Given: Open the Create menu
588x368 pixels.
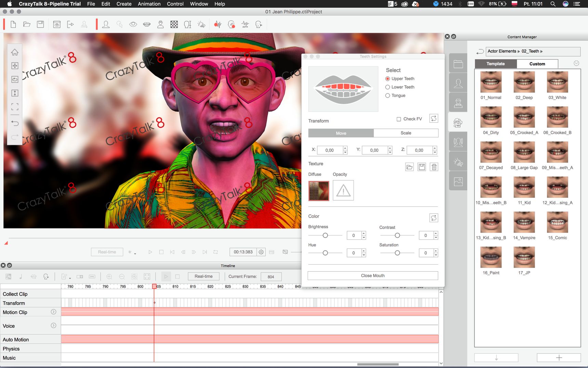Looking at the screenshot, I should tap(124, 4).
